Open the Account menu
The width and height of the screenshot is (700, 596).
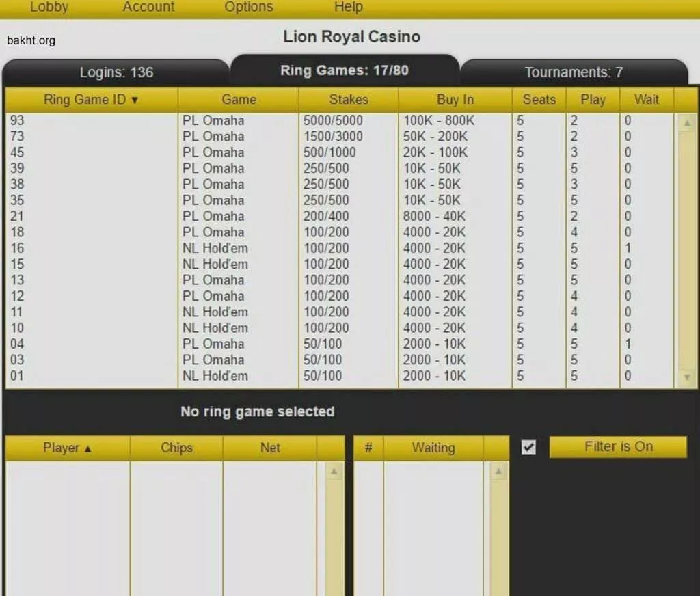point(148,8)
